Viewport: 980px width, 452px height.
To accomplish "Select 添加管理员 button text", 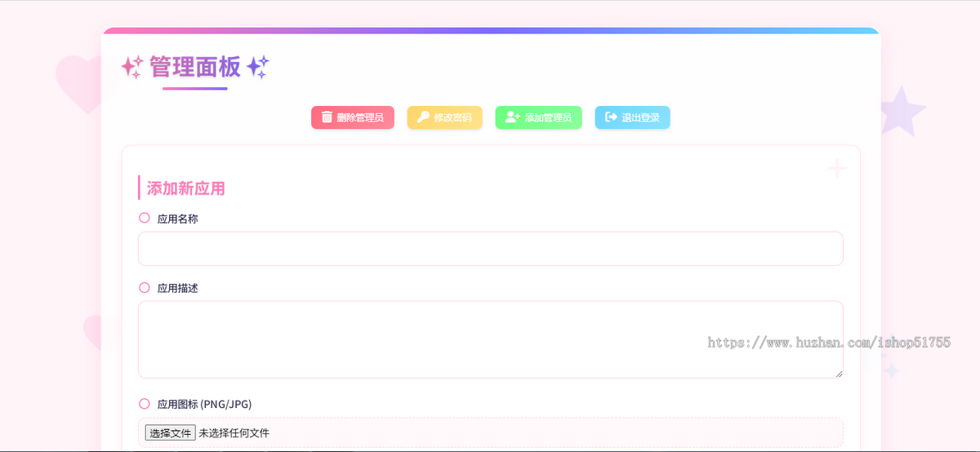I will (x=548, y=117).
